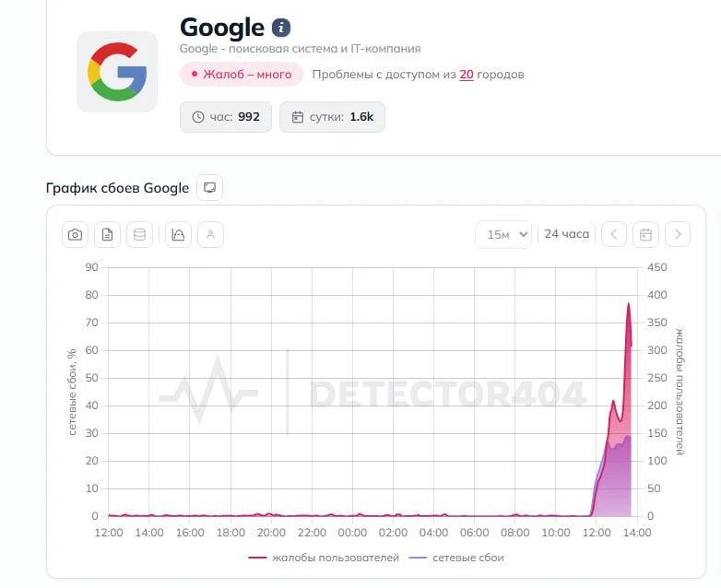Click the database icon in chart toolbar
Viewport: 721px width, 588px height.
(139, 234)
